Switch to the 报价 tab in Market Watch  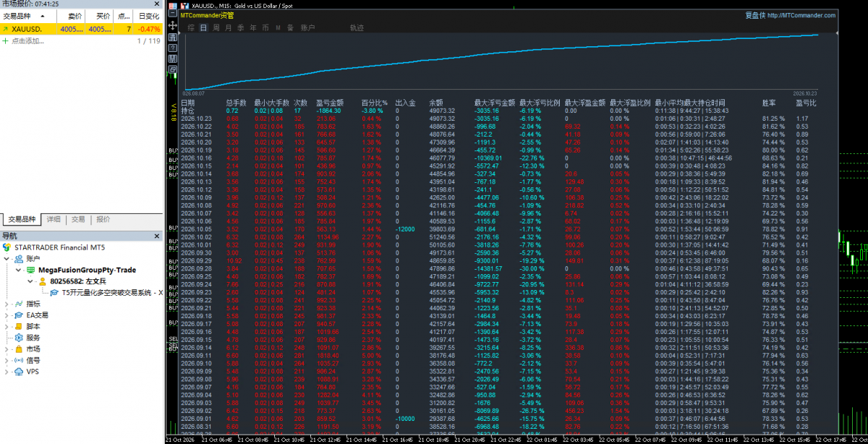103,219
